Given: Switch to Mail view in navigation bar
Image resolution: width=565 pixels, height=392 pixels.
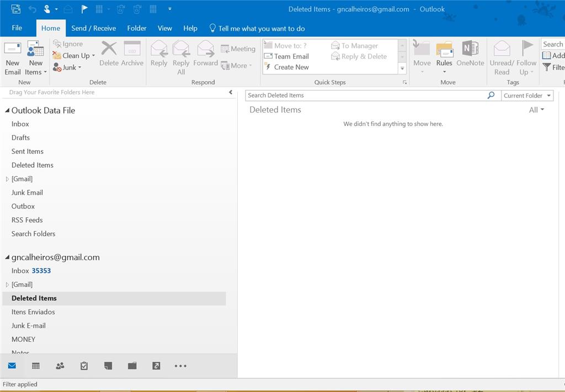Looking at the screenshot, I should 12,366.
